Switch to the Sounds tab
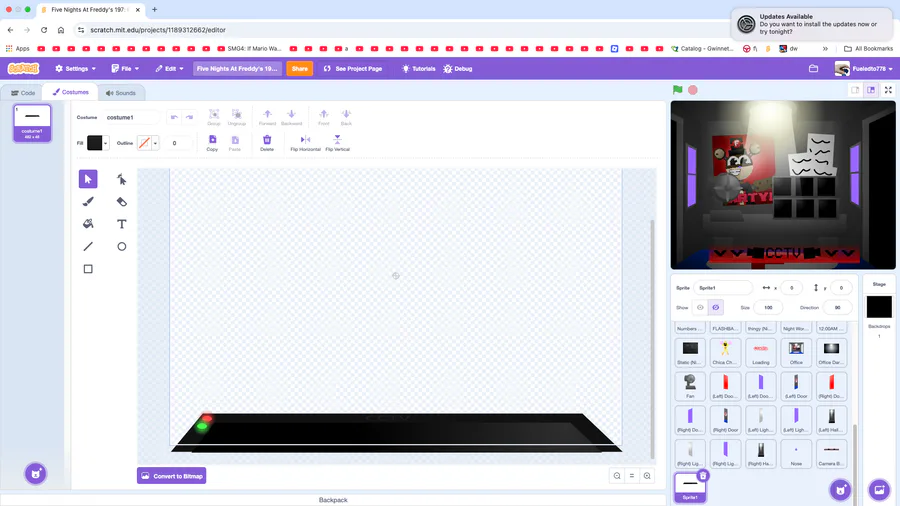The image size is (900, 506). pos(121,93)
